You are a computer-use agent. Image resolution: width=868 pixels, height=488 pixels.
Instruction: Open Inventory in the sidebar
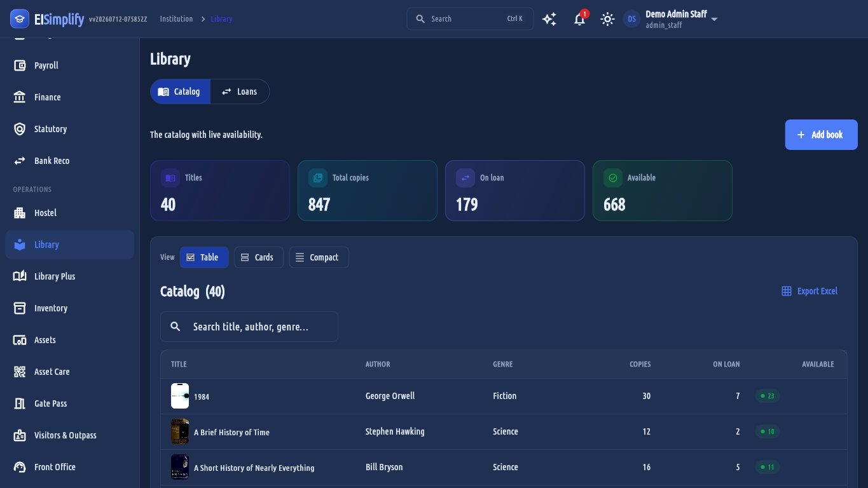click(70, 308)
